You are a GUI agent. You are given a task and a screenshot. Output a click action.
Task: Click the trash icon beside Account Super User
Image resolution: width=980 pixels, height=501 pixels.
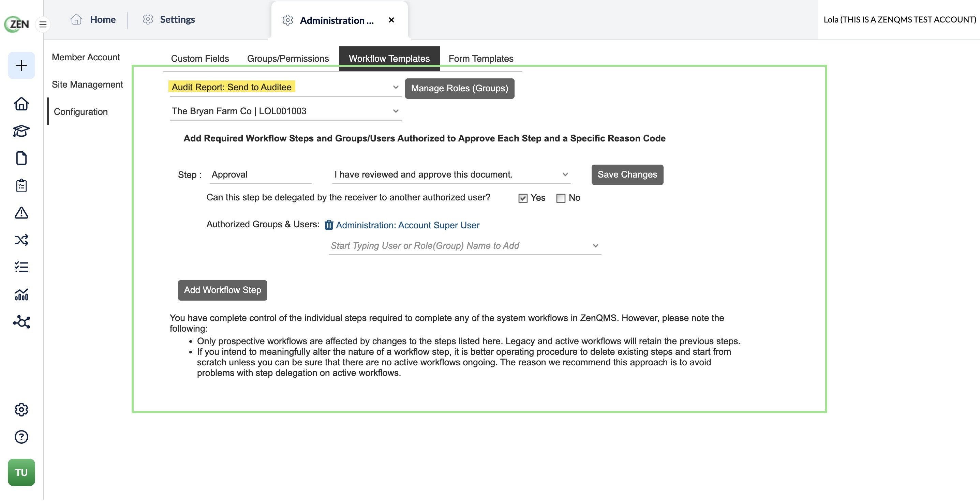[329, 225]
